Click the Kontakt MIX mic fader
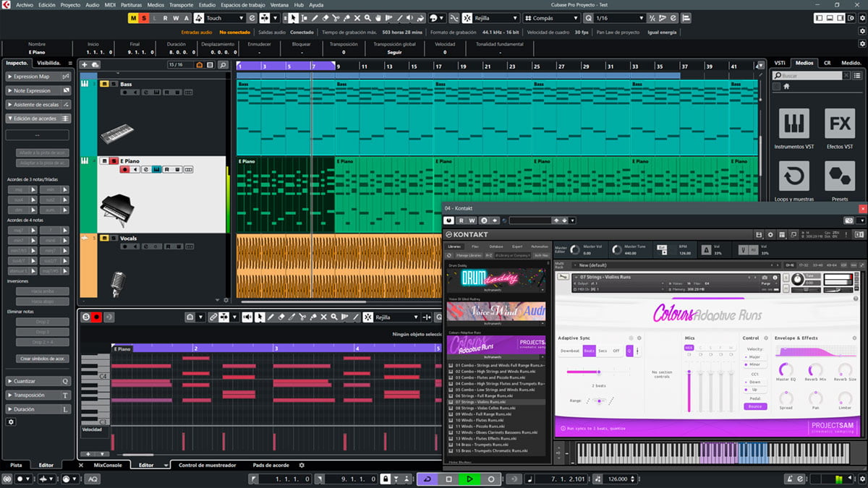This screenshot has width=868, height=488. point(689,390)
